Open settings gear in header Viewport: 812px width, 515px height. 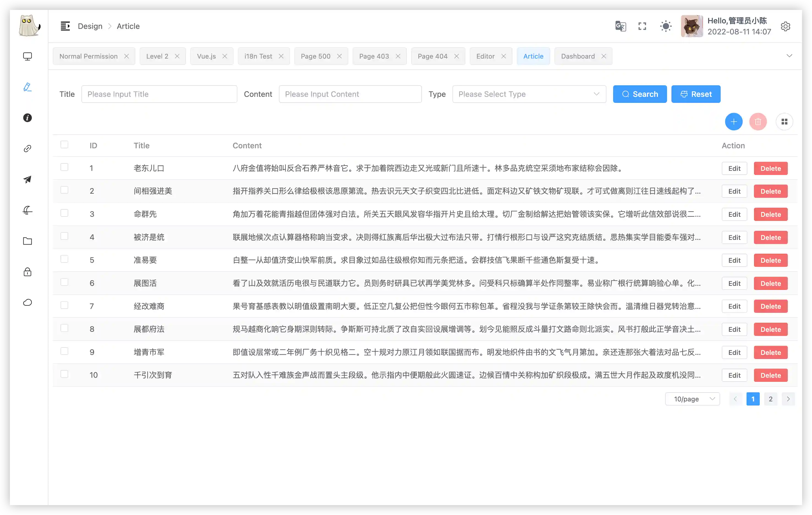tap(785, 26)
